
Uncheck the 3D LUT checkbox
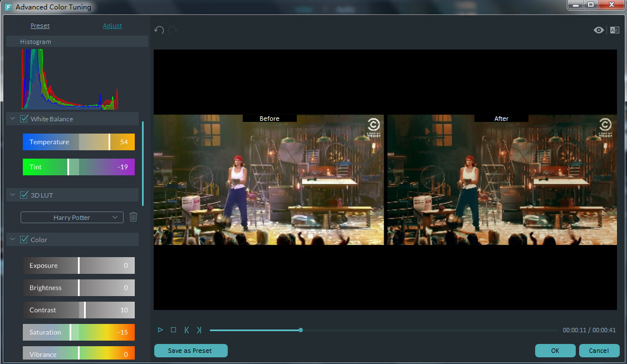pos(24,195)
